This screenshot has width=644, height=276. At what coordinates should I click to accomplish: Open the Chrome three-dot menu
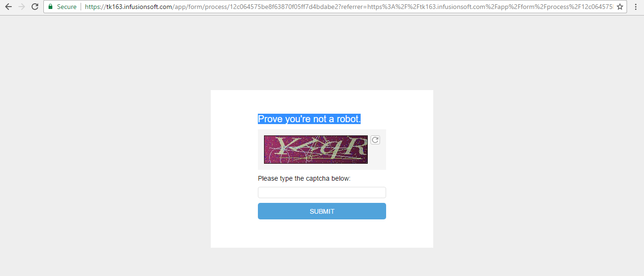[636, 7]
